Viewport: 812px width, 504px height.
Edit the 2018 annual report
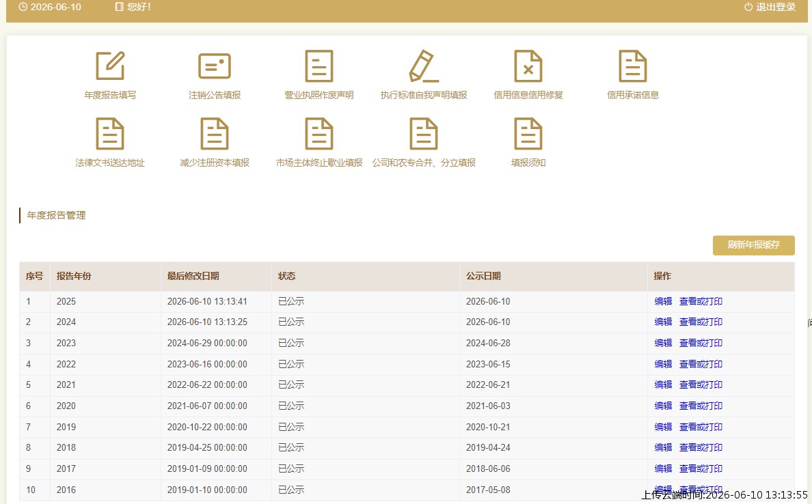tap(663, 447)
